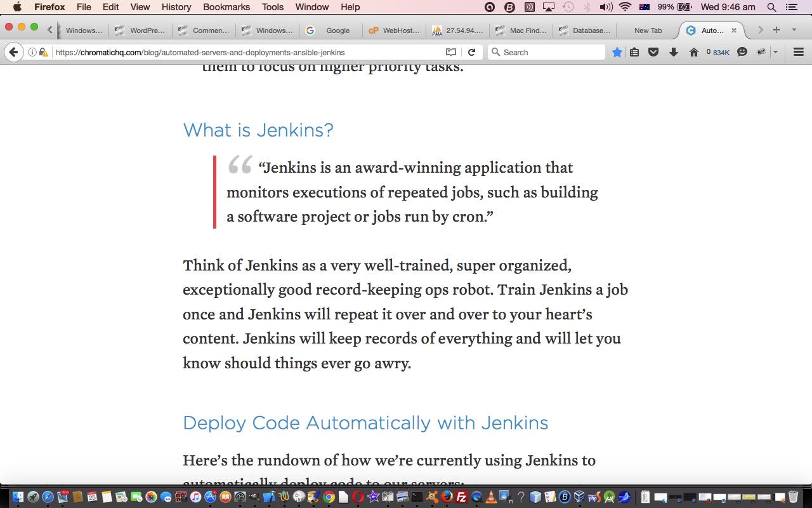Open iTunes from the Dock
The image size is (812, 508).
tap(195, 497)
